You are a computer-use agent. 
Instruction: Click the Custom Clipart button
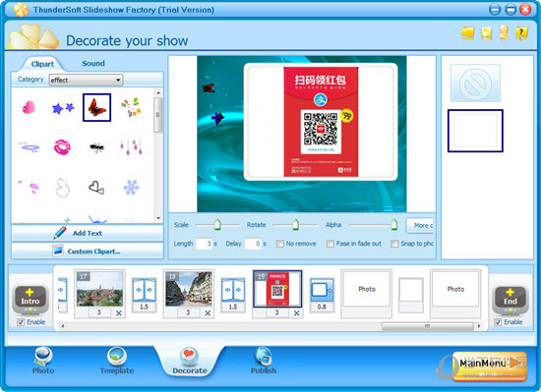pos(88,252)
